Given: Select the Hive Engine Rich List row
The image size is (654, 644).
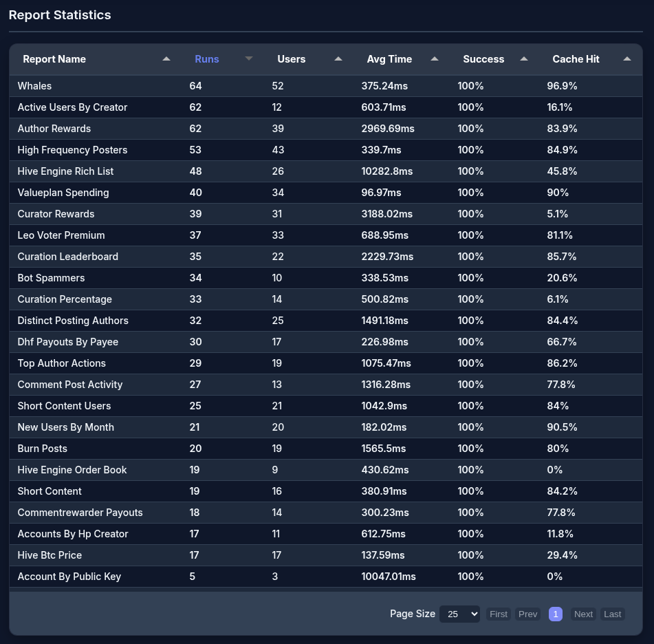Looking at the screenshot, I should click(x=65, y=171).
